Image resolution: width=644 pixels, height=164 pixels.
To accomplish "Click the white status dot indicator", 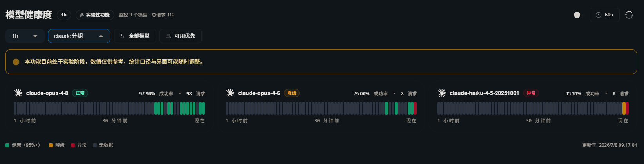I will (577, 15).
